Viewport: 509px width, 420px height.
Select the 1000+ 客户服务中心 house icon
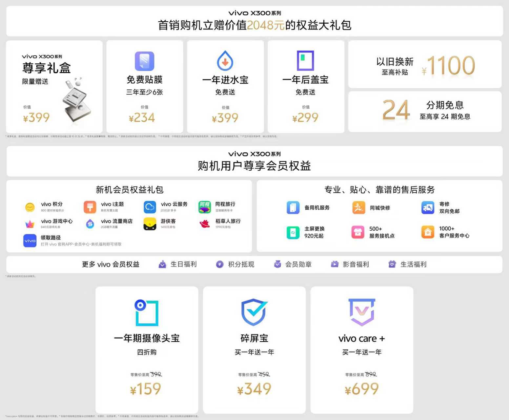coord(428,232)
